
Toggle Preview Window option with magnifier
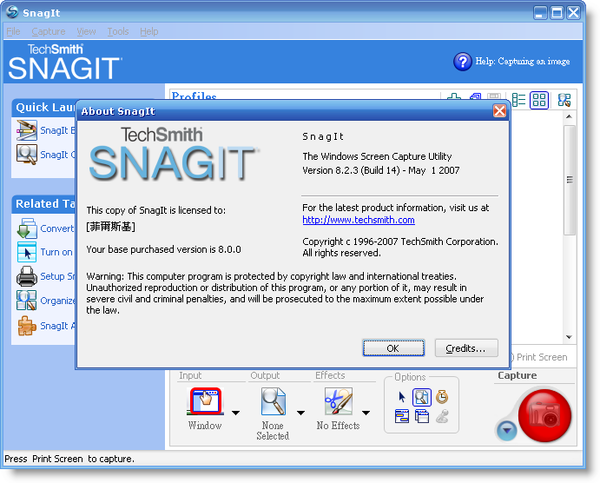(x=422, y=397)
